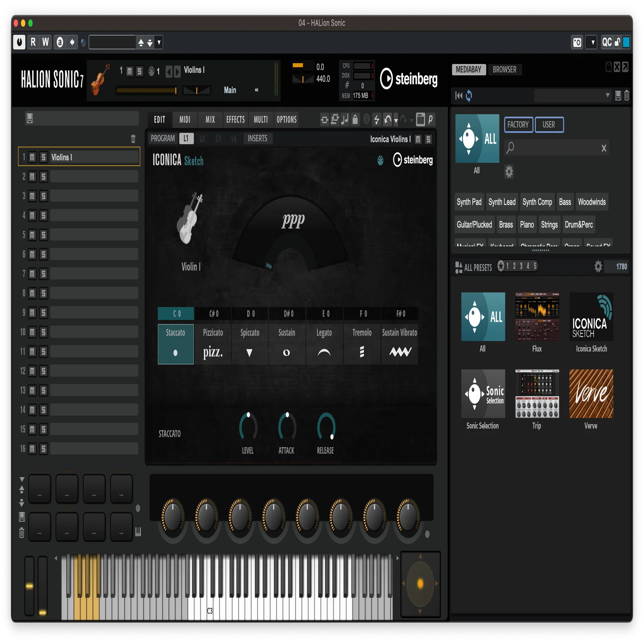The height and width of the screenshot is (644, 644).
Task: Click the trash icon above slot rack
Action: [133, 139]
